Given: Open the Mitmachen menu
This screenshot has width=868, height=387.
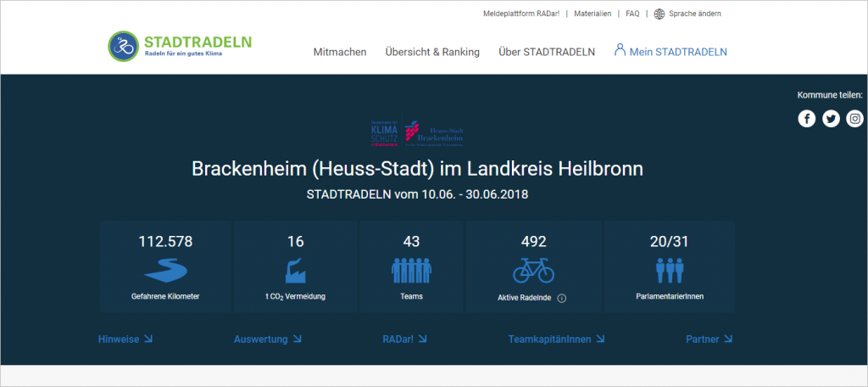Looking at the screenshot, I should [340, 52].
